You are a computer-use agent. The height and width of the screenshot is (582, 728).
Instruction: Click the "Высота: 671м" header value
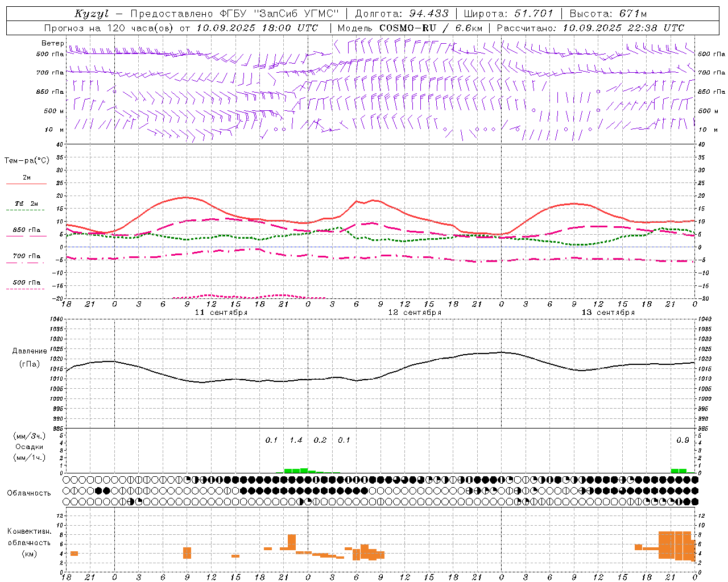click(608, 14)
